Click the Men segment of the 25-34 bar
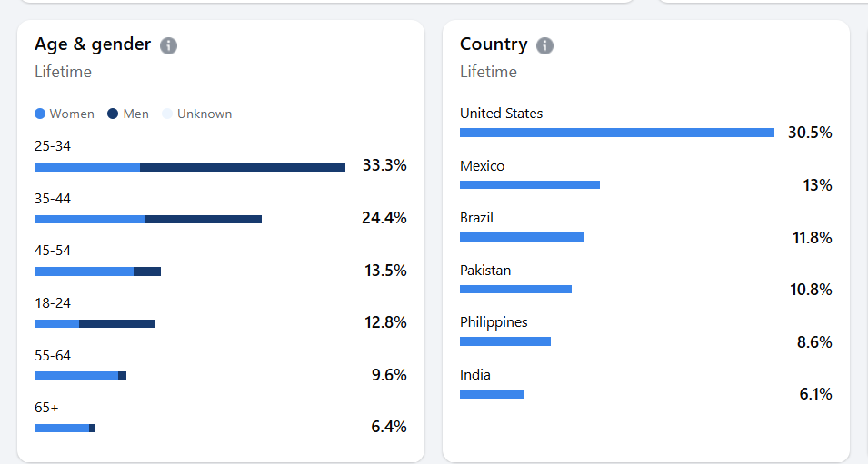The height and width of the screenshot is (464, 868). coord(243,167)
